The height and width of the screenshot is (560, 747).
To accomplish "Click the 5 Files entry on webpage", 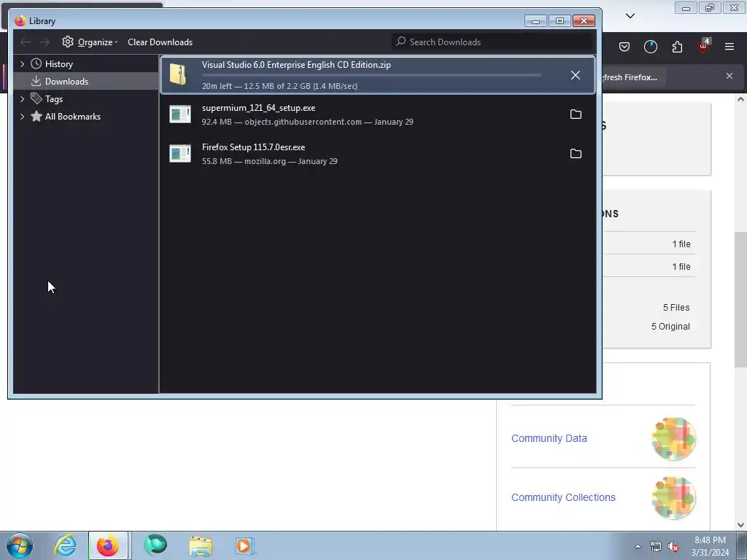I will (x=676, y=308).
